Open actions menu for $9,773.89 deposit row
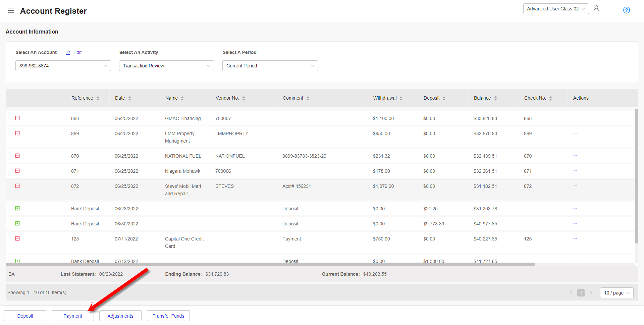The image size is (644, 325). [575, 223]
